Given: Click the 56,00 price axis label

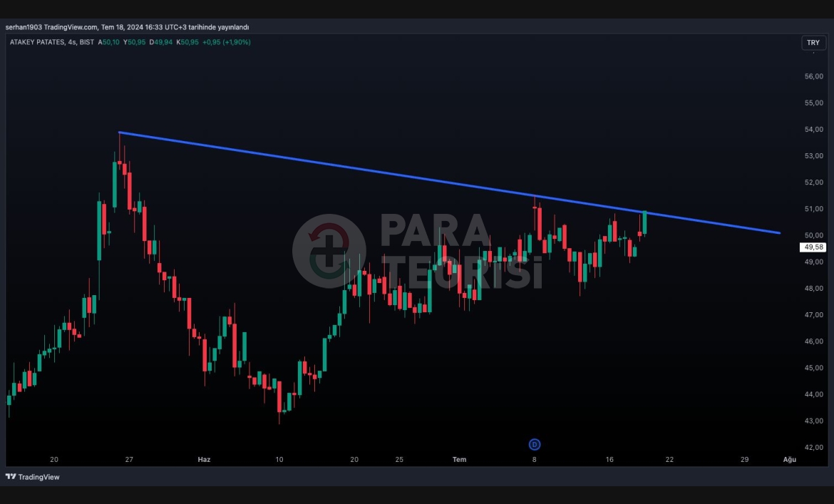Looking at the screenshot, I should [x=814, y=76].
